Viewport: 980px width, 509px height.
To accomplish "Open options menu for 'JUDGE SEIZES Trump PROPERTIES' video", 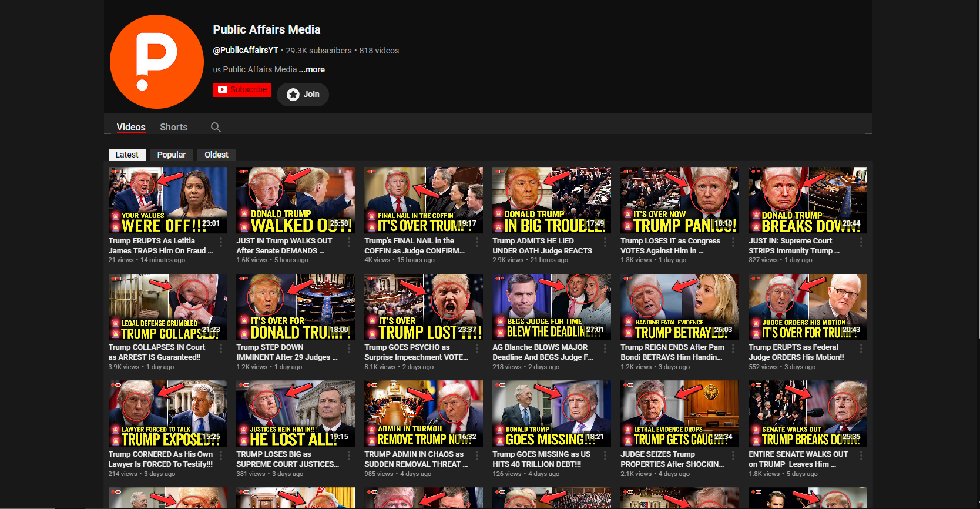I will [x=733, y=456].
